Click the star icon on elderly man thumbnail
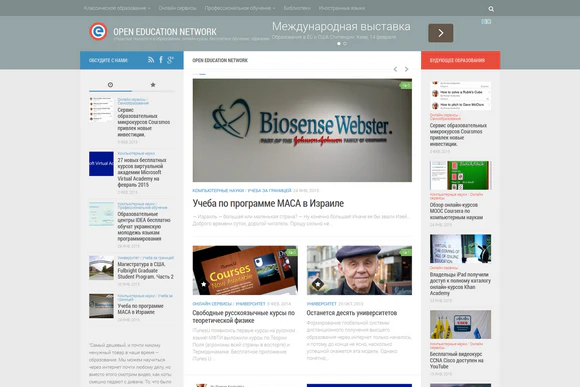Screen dimensions: 580x387 pos(318,284)
